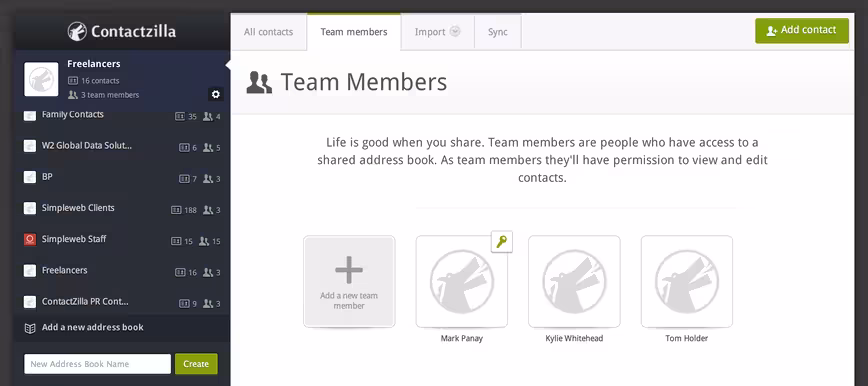Click the Contactzilla brand name
This screenshot has height=386, width=868.
133,32
